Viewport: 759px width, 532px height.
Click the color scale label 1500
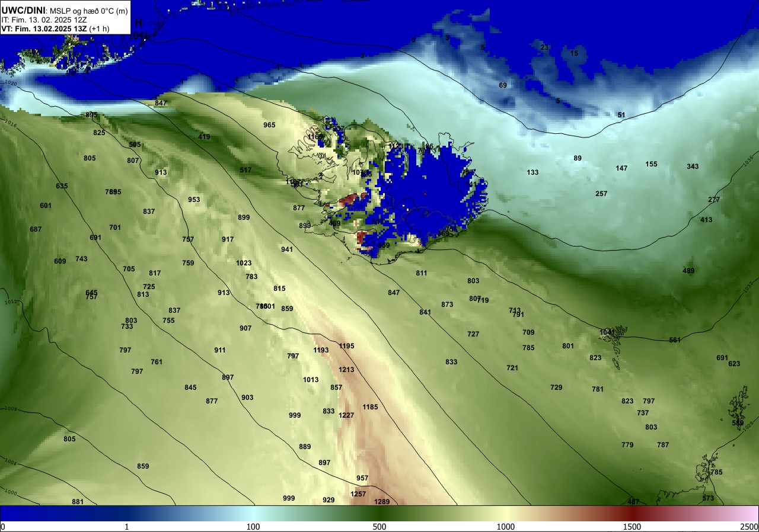tap(632, 527)
